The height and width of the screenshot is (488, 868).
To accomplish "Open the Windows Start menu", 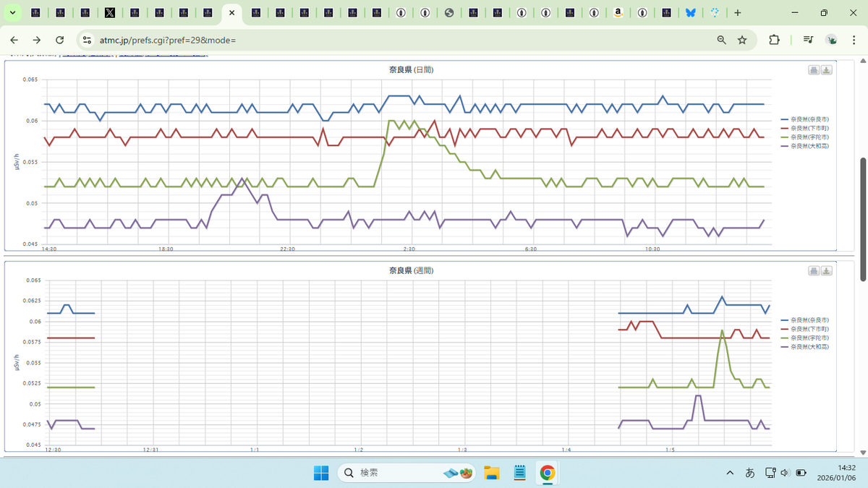I will [321, 473].
